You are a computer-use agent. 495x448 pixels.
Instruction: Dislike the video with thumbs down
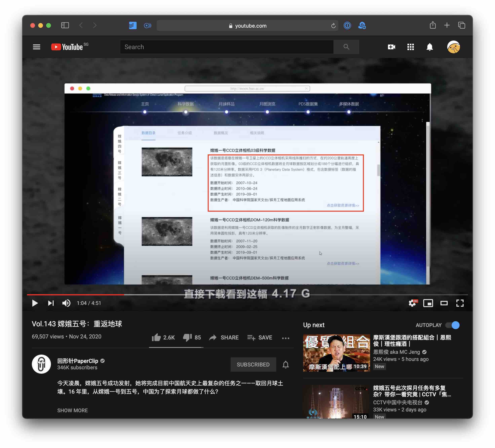tap(192, 338)
